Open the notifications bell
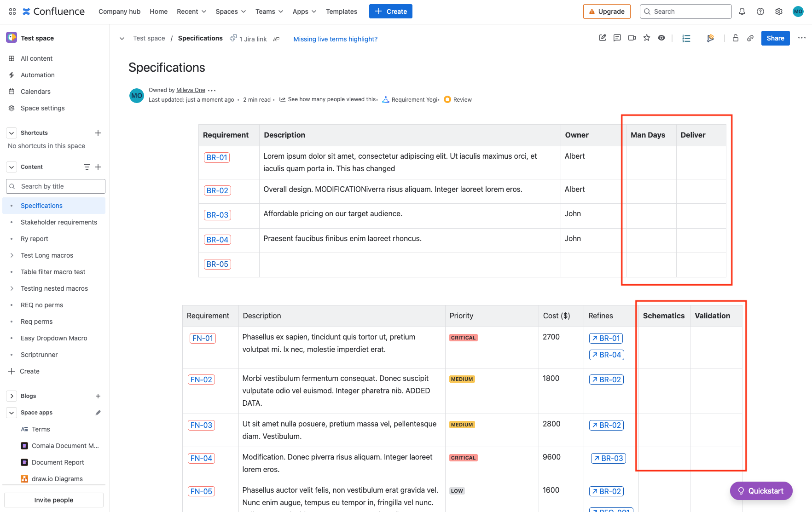Viewport: 812px width, 512px height. pyautogui.click(x=742, y=12)
